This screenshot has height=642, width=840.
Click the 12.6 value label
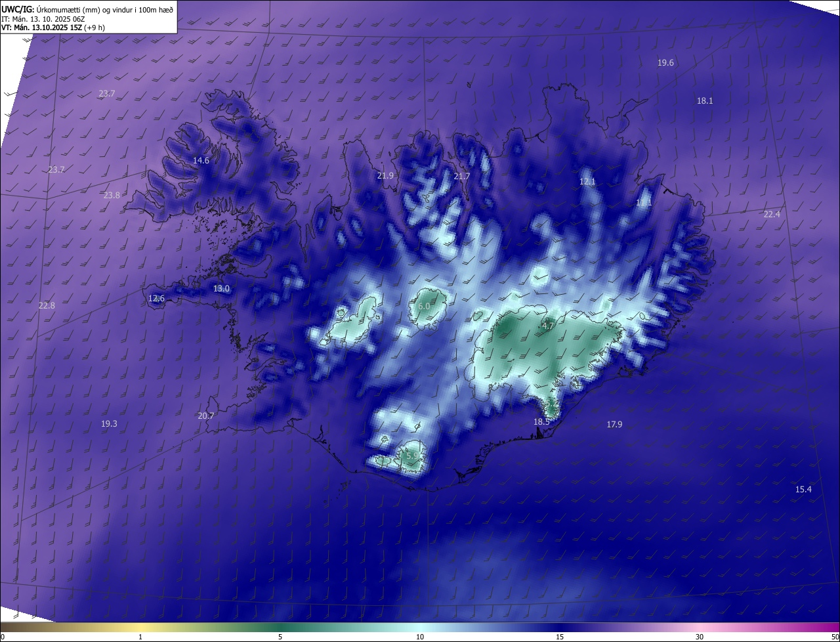pyautogui.click(x=157, y=299)
